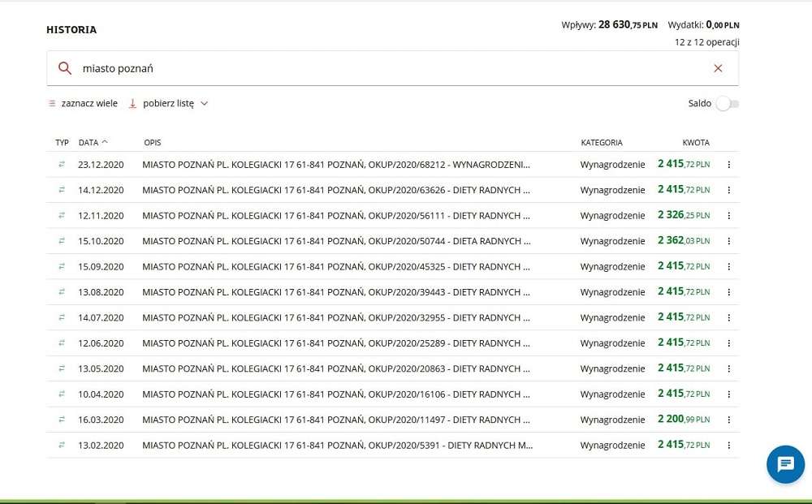Click the KWOTA column header

(696, 143)
